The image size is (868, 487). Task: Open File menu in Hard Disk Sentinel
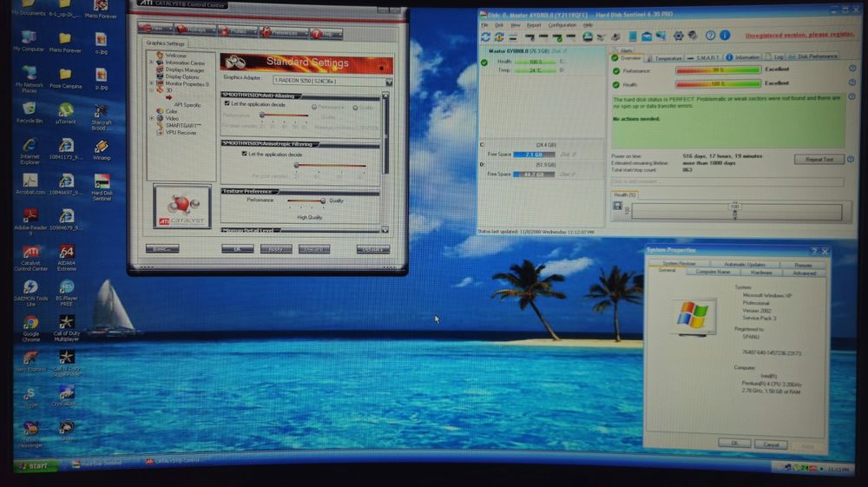[484, 25]
